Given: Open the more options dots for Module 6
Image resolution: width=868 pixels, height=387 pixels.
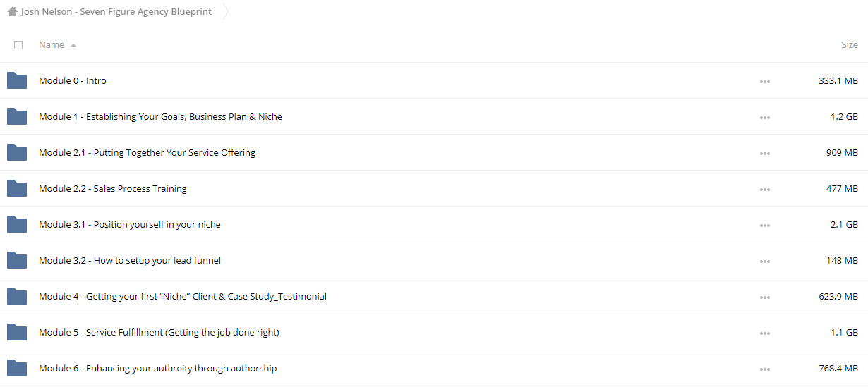Looking at the screenshot, I should pyautogui.click(x=765, y=369).
